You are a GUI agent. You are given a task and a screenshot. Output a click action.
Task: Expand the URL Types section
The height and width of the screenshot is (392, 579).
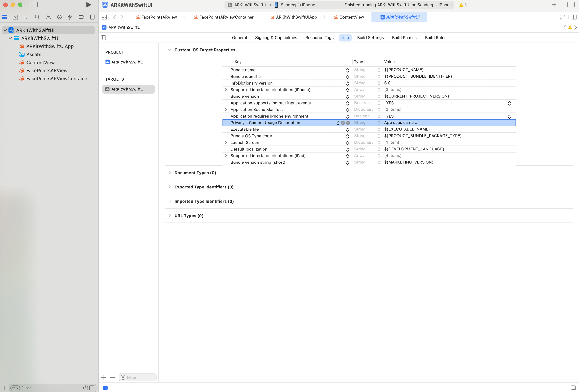coord(170,215)
